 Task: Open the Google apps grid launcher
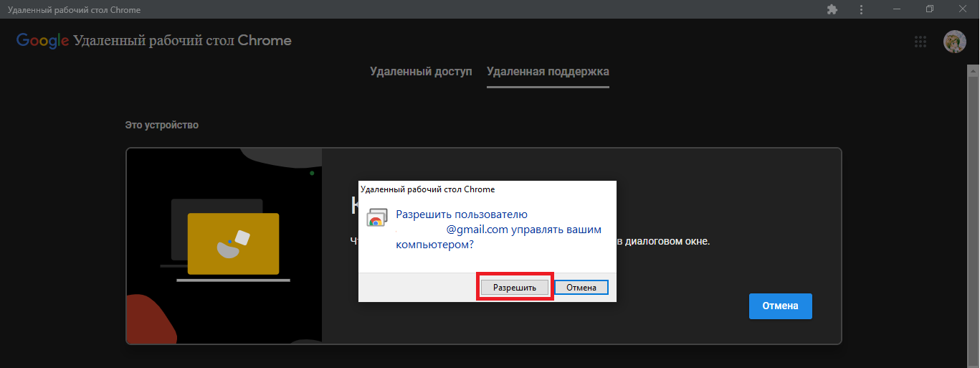(x=920, y=42)
